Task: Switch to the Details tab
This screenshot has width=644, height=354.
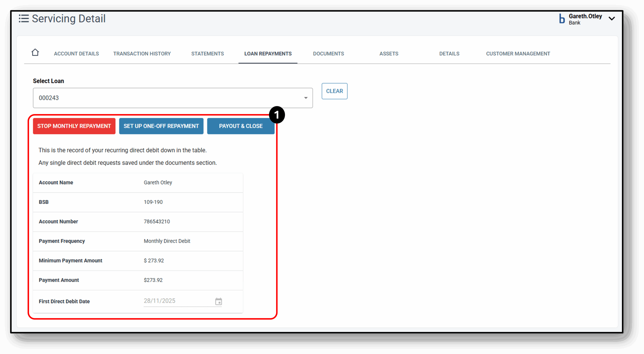Action: pyautogui.click(x=449, y=54)
